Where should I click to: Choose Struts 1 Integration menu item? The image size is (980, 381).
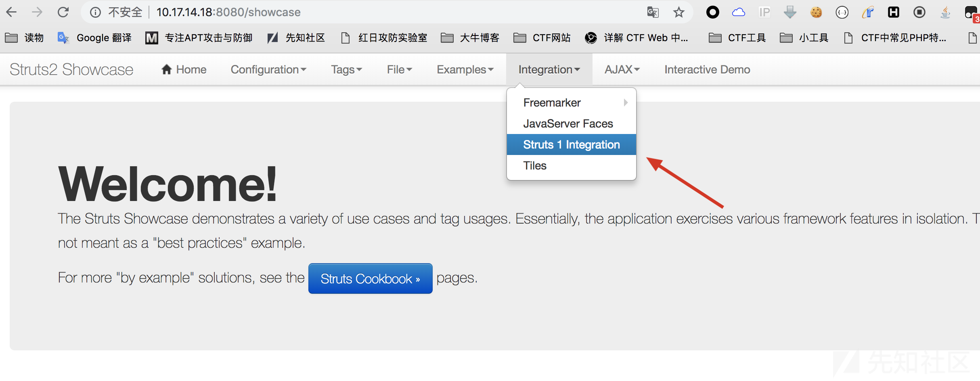572,144
